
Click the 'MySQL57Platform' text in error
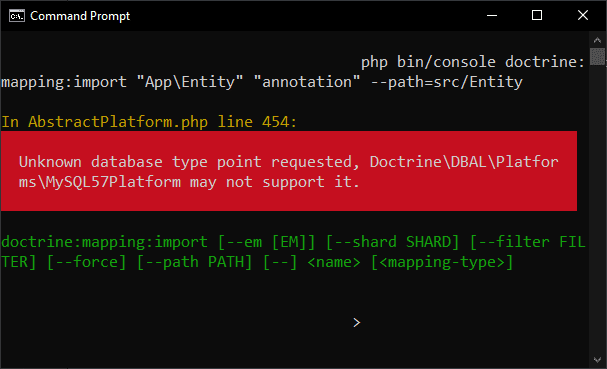[113, 182]
